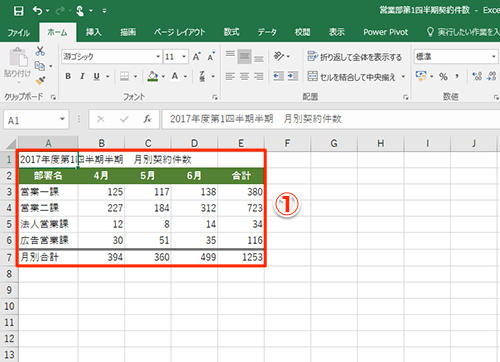This screenshot has width=500, height=362.
Task: Expand fill color palette arrow
Action: pos(163,76)
